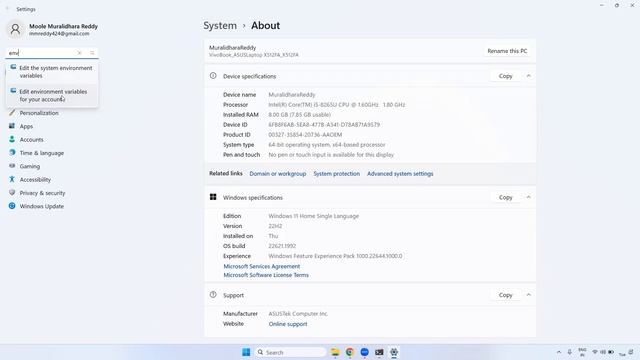Open the Apps settings page
Image resolution: width=640 pixels, height=360 pixels.
click(x=26, y=127)
